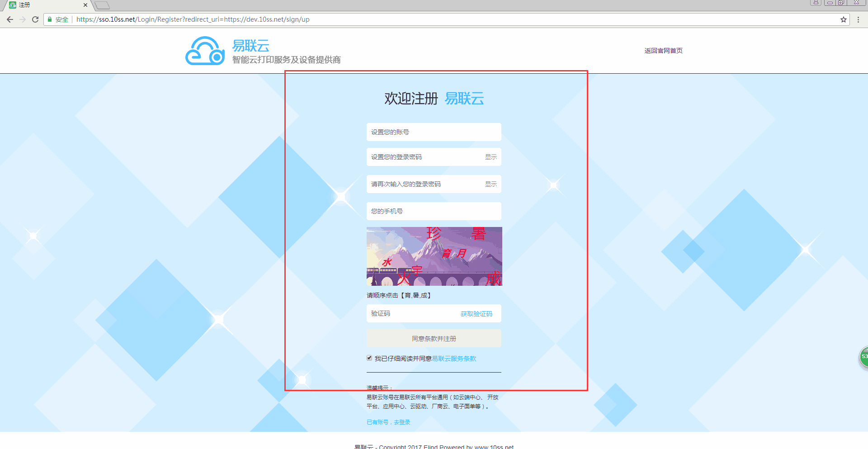Reload the page with refresh icon

click(35, 19)
